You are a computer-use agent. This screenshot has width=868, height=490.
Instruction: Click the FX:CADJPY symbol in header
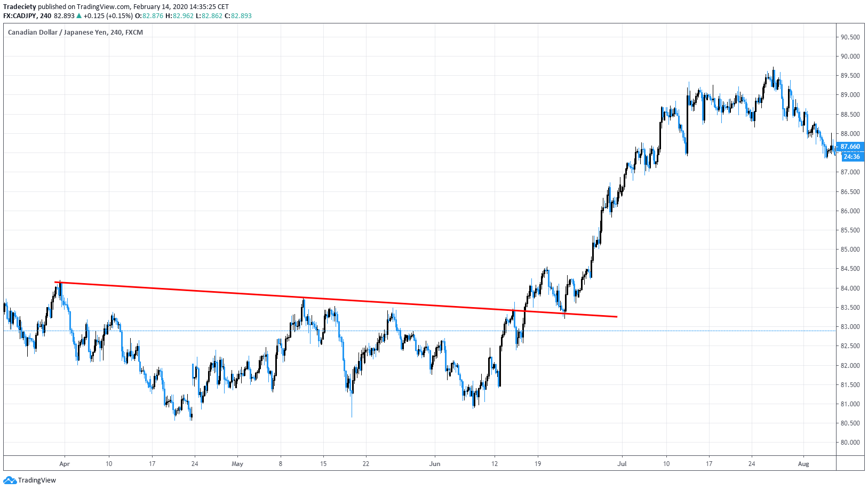pos(20,16)
